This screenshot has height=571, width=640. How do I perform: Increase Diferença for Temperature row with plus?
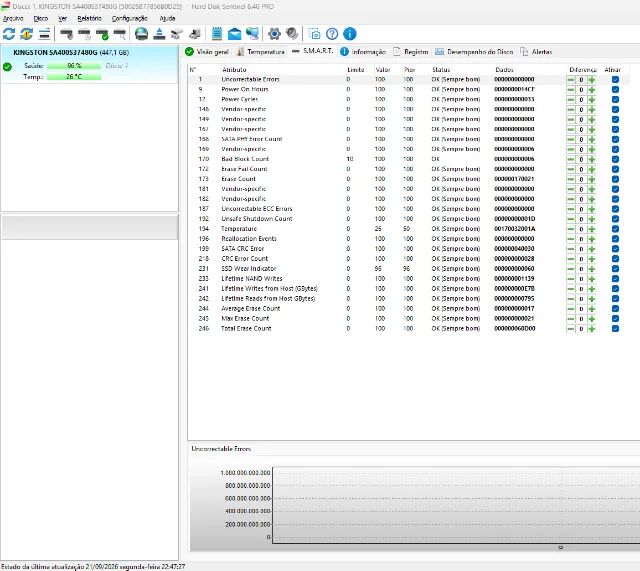coord(592,229)
